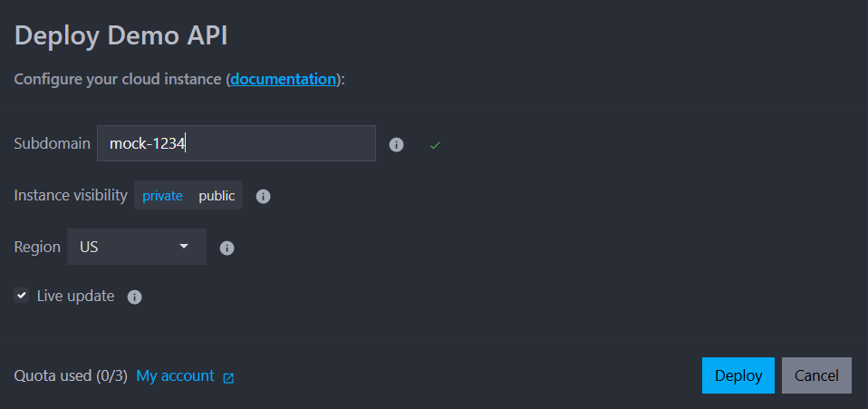The image size is (868, 409).
Task: Click the info icon beside Region dropdown
Action: (x=227, y=248)
